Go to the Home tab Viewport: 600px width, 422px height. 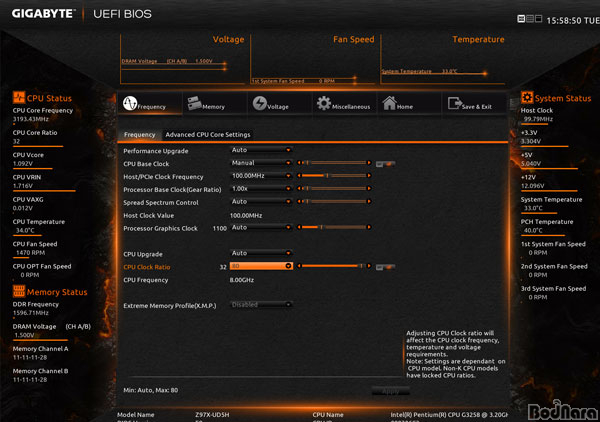[409, 103]
